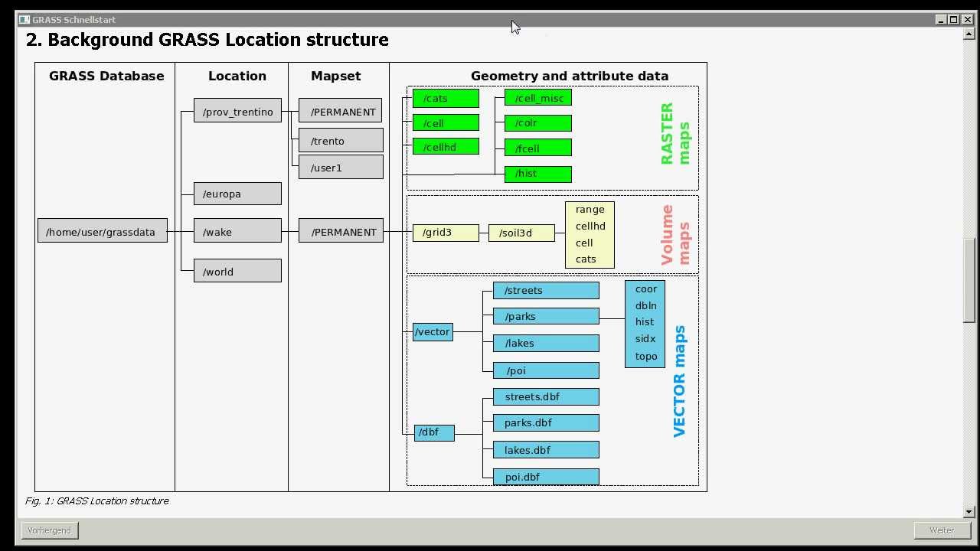Click the /lakes vector box

[x=546, y=343]
